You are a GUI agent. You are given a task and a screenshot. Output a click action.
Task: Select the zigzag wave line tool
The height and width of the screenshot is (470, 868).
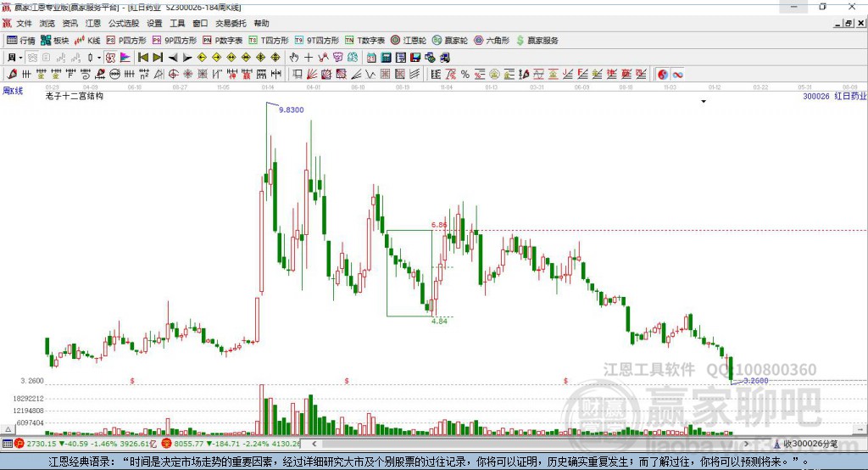click(x=371, y=75)
